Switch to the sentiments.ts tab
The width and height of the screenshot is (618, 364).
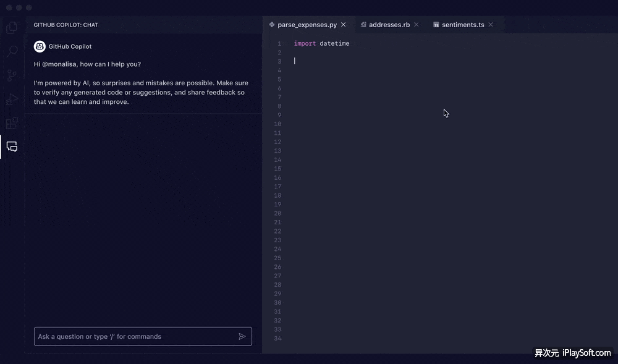tap(463, 25)
